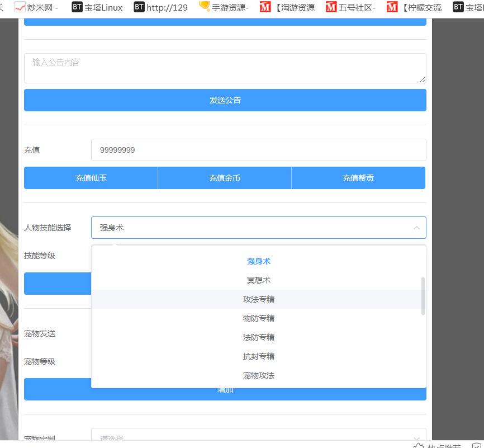The height and width of the screenshot is (448, 484).
Task: Select 冥想术 from the dropdown list
Action: [259, 280]
